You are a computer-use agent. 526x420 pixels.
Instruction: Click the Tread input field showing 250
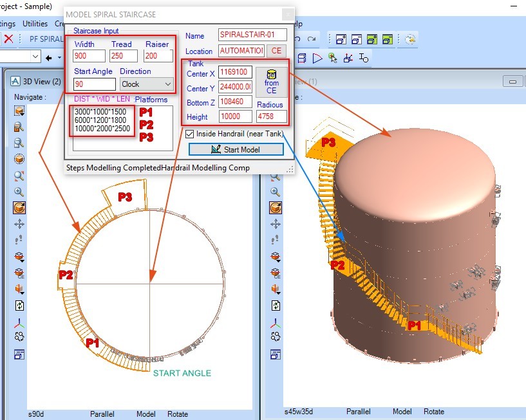tap(124, 56)
